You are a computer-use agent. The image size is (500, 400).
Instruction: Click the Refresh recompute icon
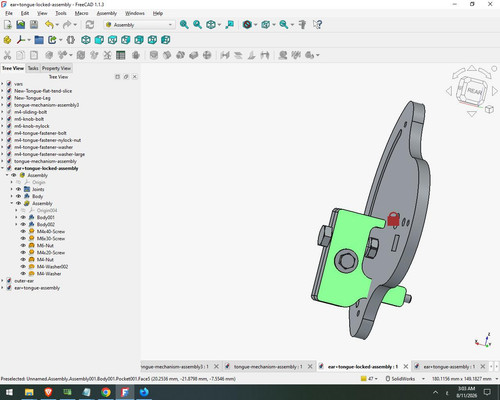pyautogui.click(x=90, y=25)
